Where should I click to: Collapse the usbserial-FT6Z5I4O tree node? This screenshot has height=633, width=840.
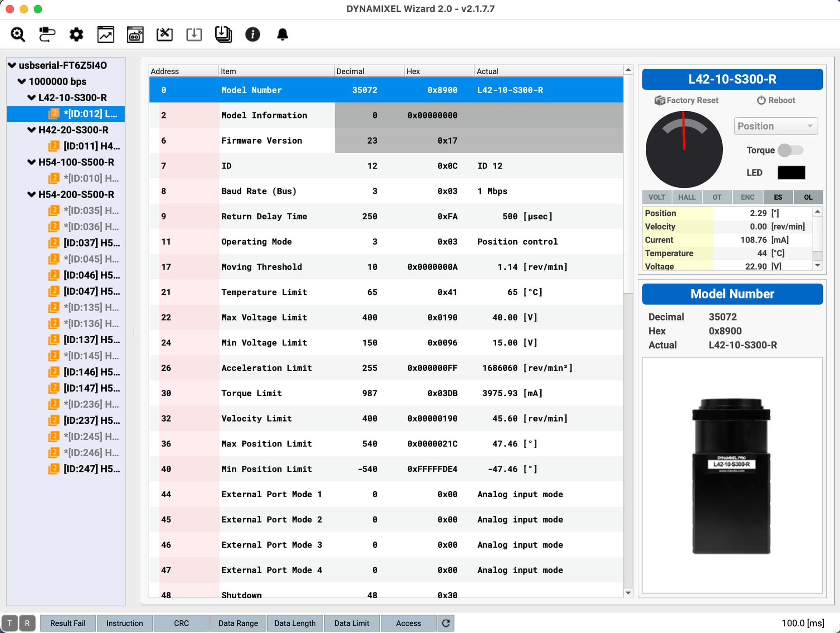pyautogui.click(x=12, y=65)
